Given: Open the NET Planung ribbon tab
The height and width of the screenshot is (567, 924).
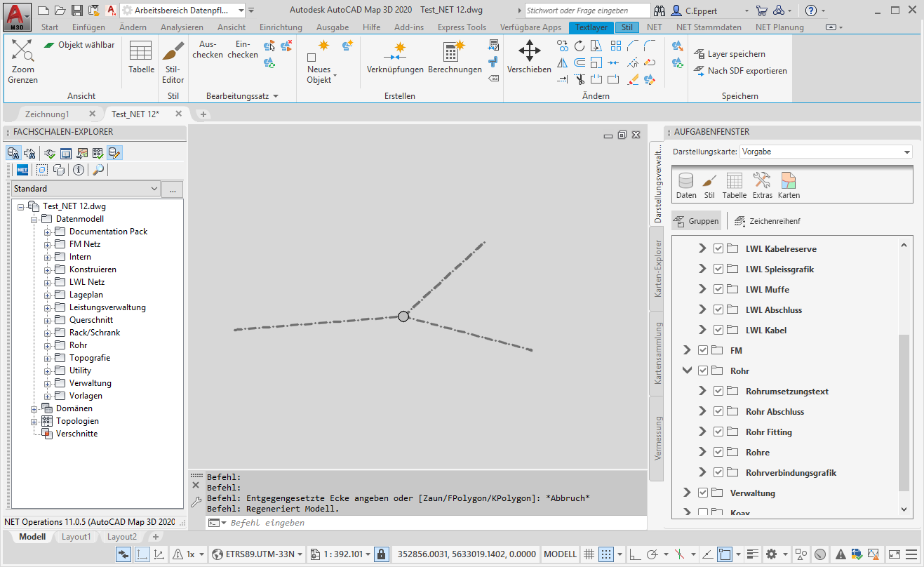Looking at the screenshot, I should 779,27.
